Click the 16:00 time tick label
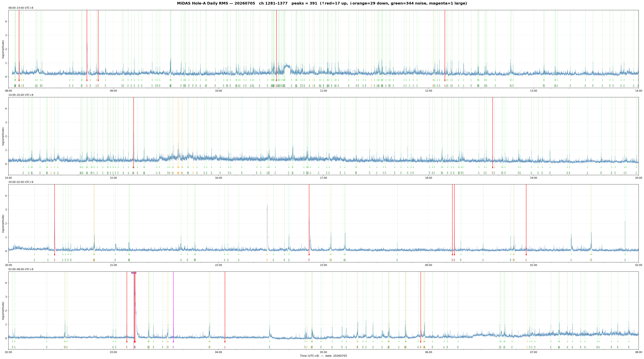 (219, 178)
